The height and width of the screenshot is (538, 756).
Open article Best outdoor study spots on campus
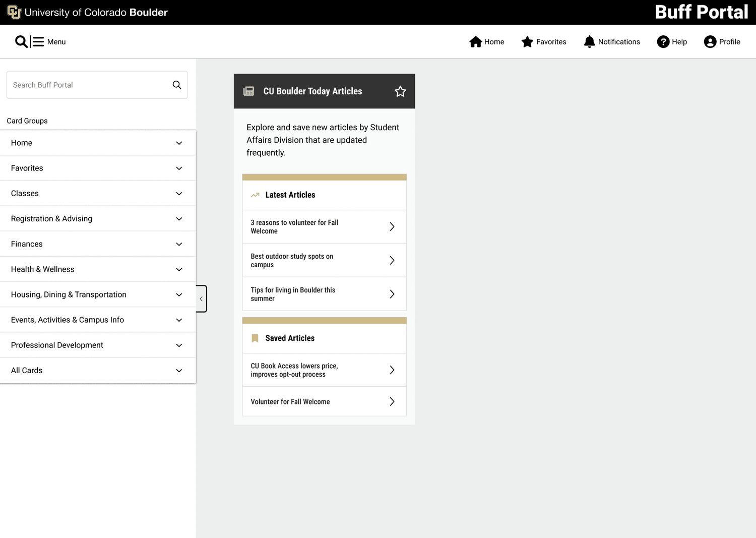(324, 260)
